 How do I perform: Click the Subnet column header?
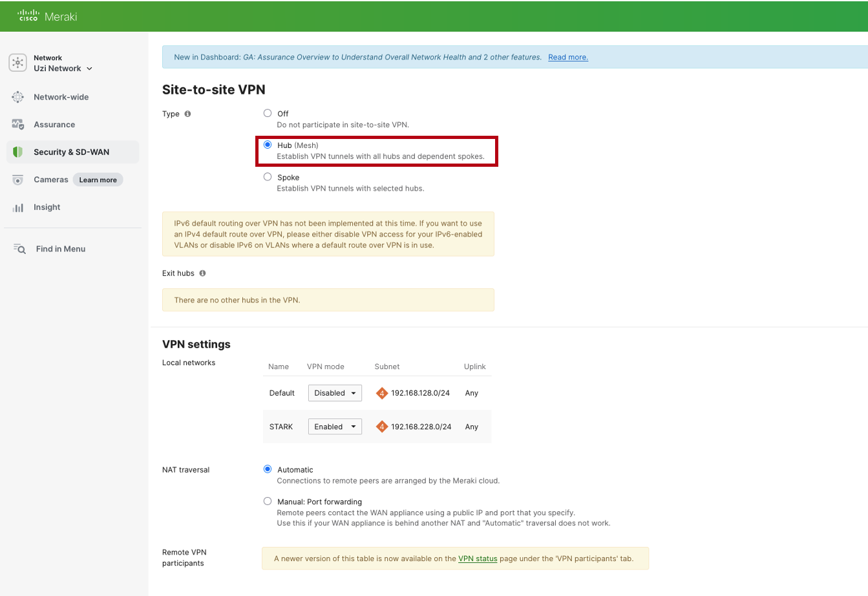(x=387, y=367)
